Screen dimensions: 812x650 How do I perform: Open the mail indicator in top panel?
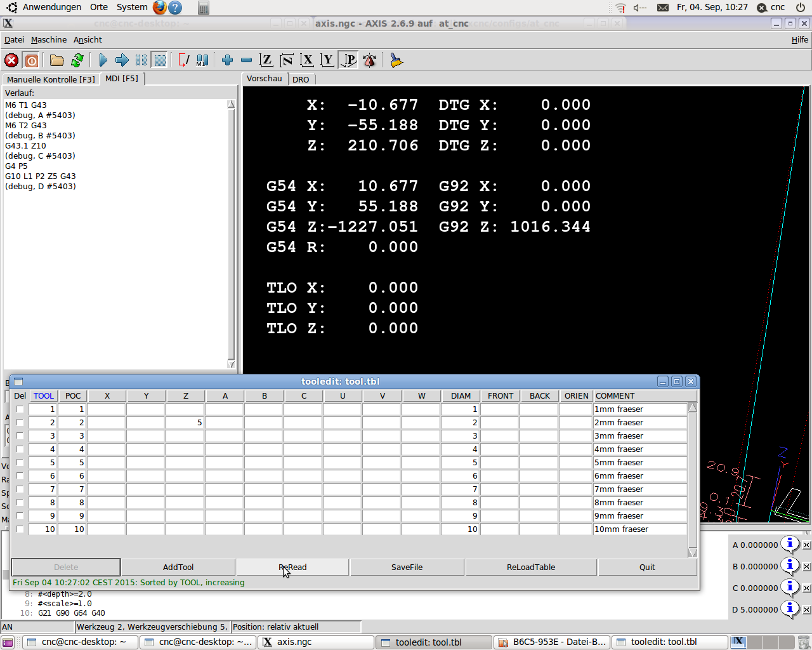pyautogui.click(x=662, y=8)
